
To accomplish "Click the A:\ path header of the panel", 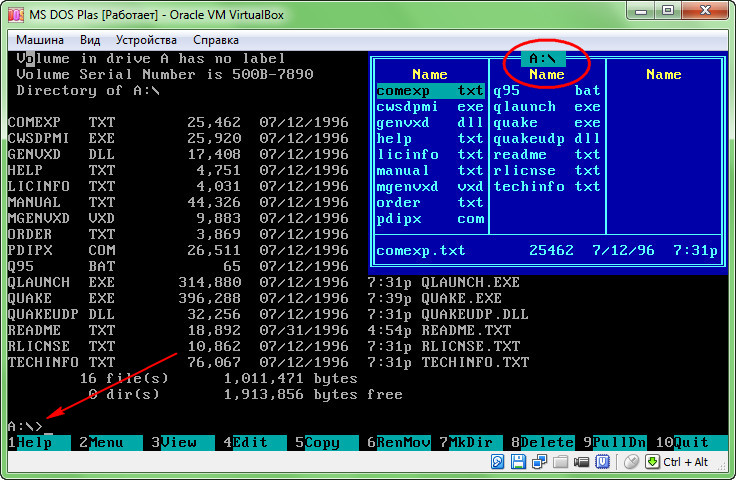I will click(x=543, y=59).
